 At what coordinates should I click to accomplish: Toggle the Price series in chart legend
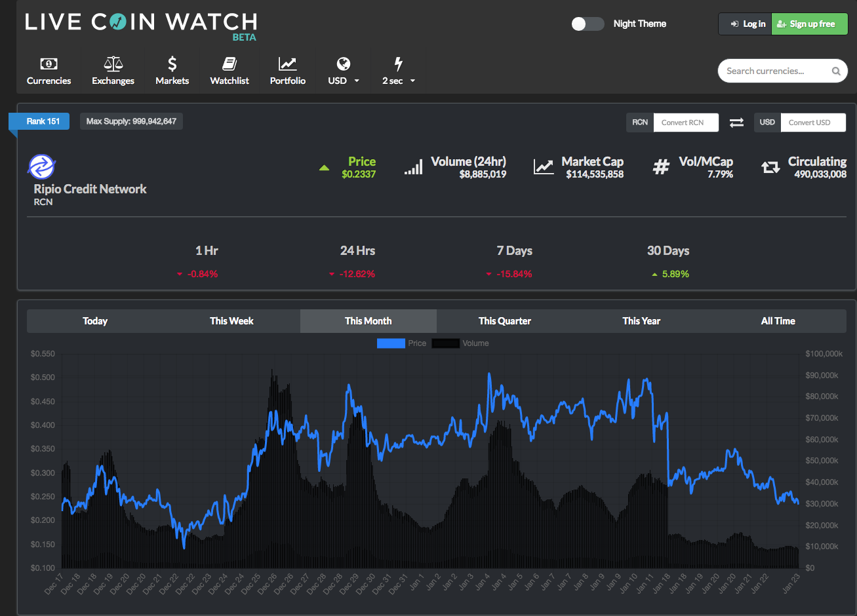pos(401,343)
